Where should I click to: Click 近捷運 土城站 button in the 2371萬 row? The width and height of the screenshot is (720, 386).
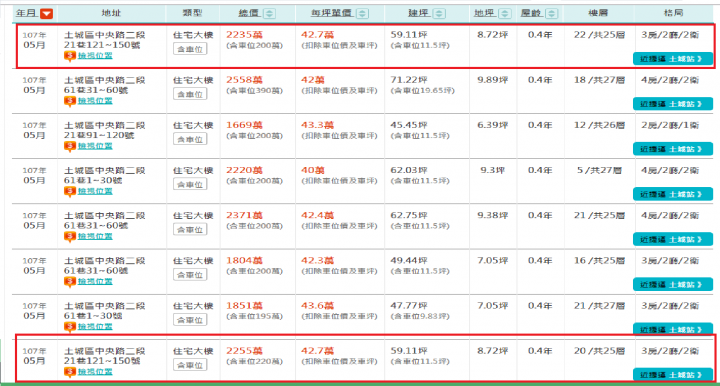[x=673, y=240]
